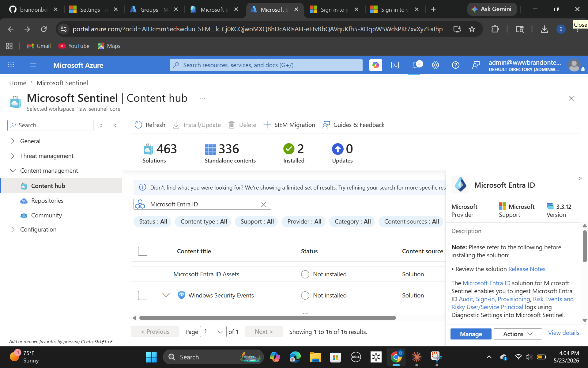Click the horizontal scrollbar under the table
The width and height of the screenshot is (588, 368).
click(x=267, y=318)
